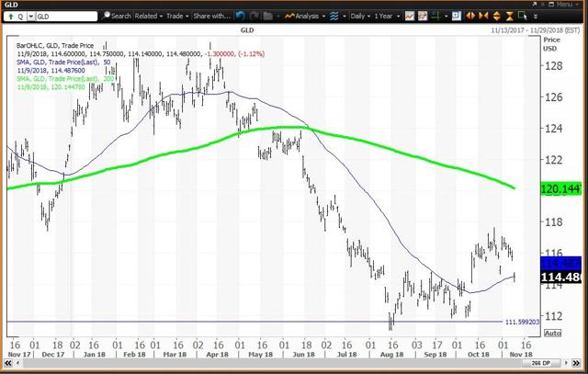Open the Analysis dropdown menu
Screen dimensions: 588x374
pos(304,17)
